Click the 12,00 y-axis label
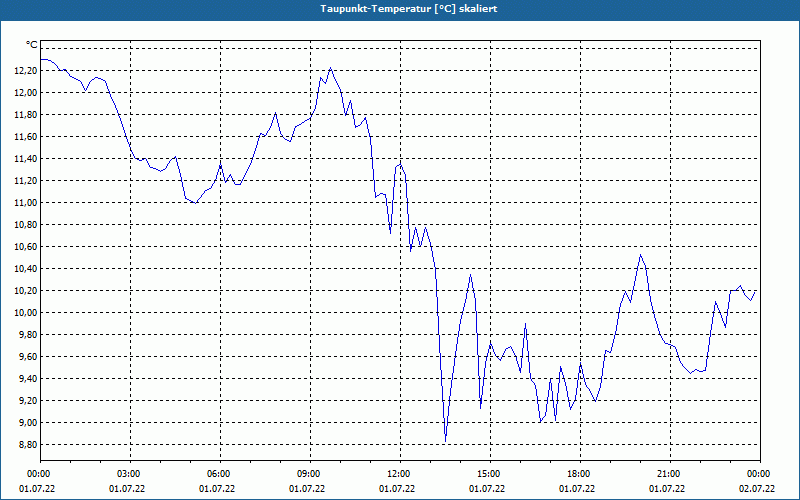Viewport: 800px width, 500px height. 26,92
